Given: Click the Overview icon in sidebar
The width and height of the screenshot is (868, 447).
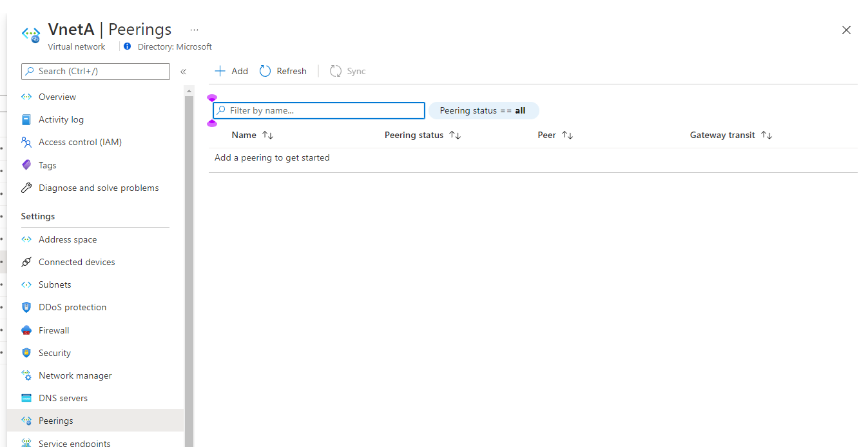Looking at the screenshot, I should pyautogui.click(x=26, y=97).
